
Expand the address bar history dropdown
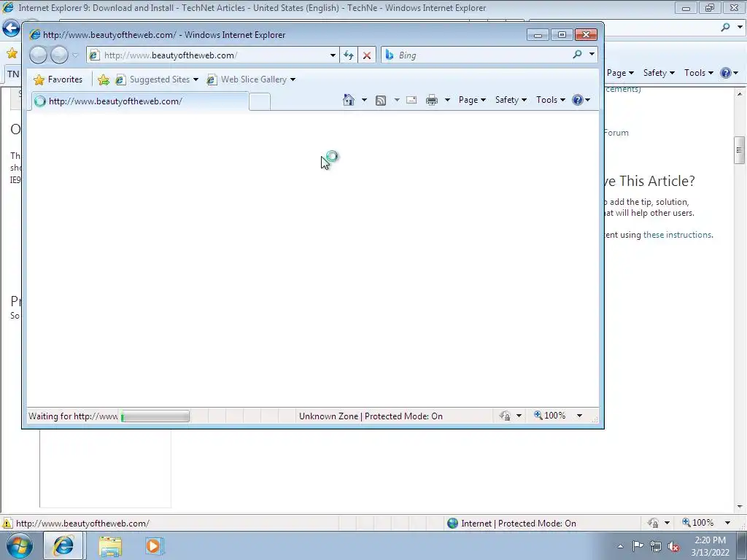pyautogui.click(x=333, y=55)
